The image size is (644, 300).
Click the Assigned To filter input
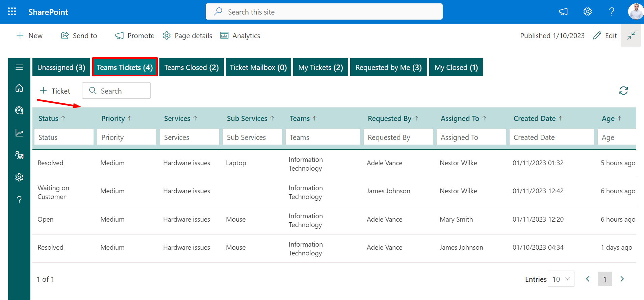471,137
